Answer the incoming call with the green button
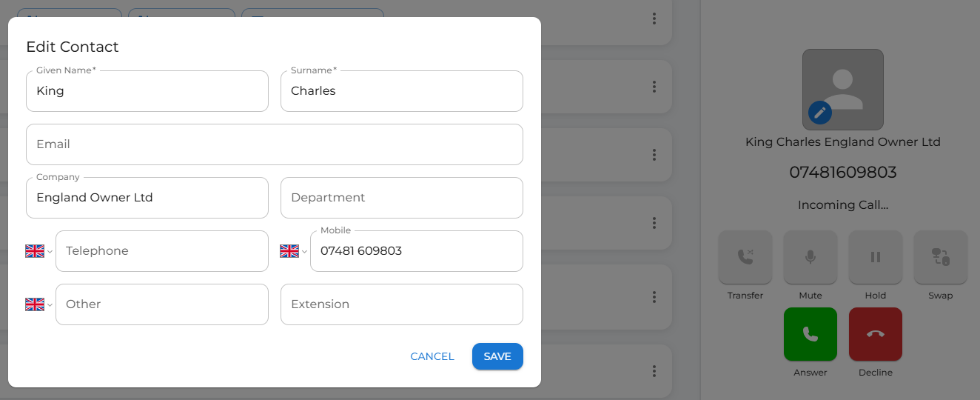The image size is (980, 400). pyautogui.click(x=810, y=334)
